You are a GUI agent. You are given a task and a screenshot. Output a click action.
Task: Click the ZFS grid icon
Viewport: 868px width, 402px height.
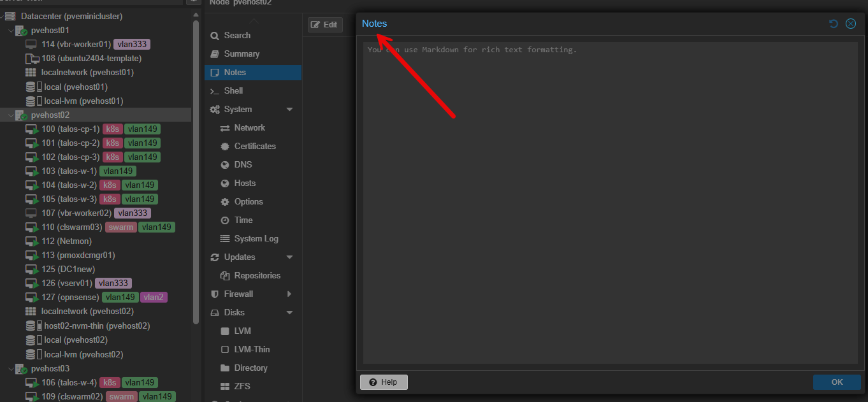225,386
